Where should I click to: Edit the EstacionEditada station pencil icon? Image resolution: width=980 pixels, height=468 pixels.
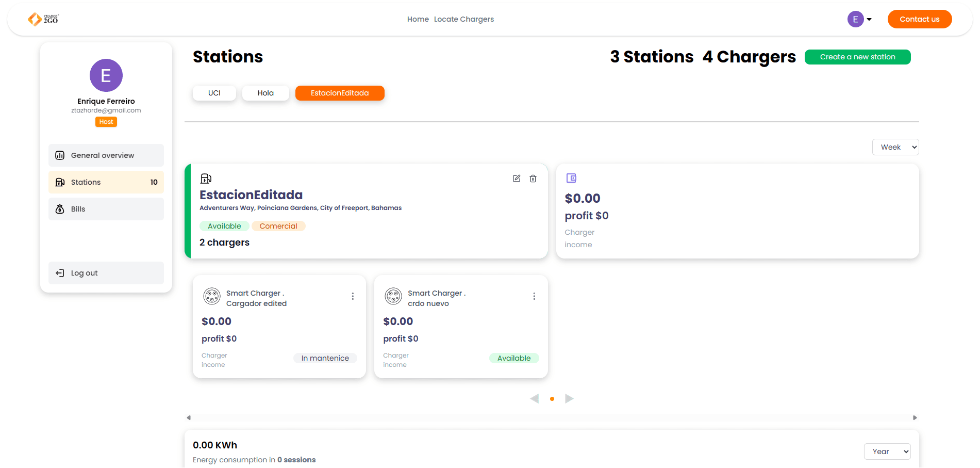[517, 179]
